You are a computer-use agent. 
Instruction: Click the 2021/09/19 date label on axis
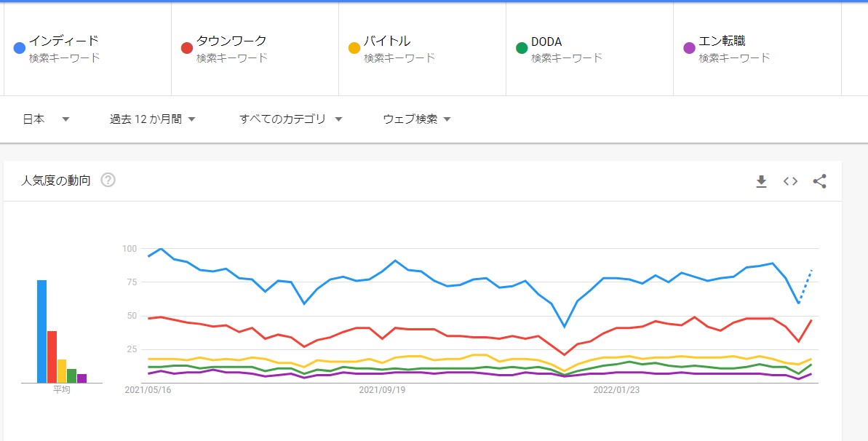tap(382, 390)
